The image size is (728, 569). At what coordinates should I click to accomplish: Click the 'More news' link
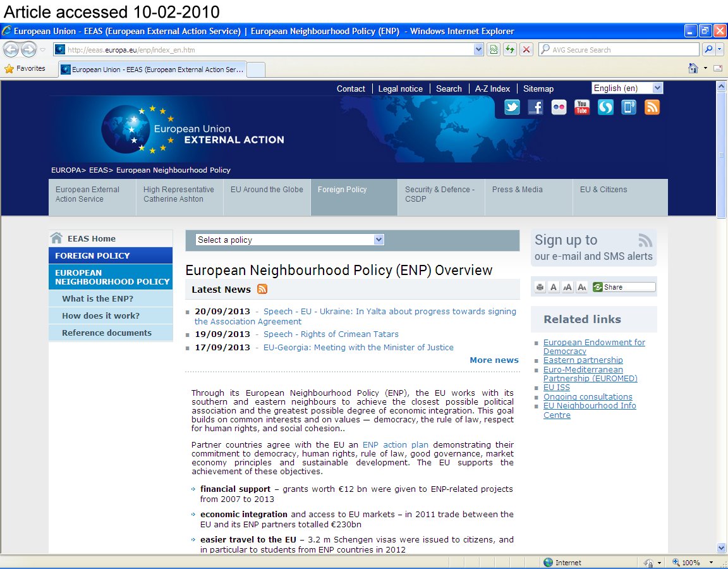tap(494, 360)
